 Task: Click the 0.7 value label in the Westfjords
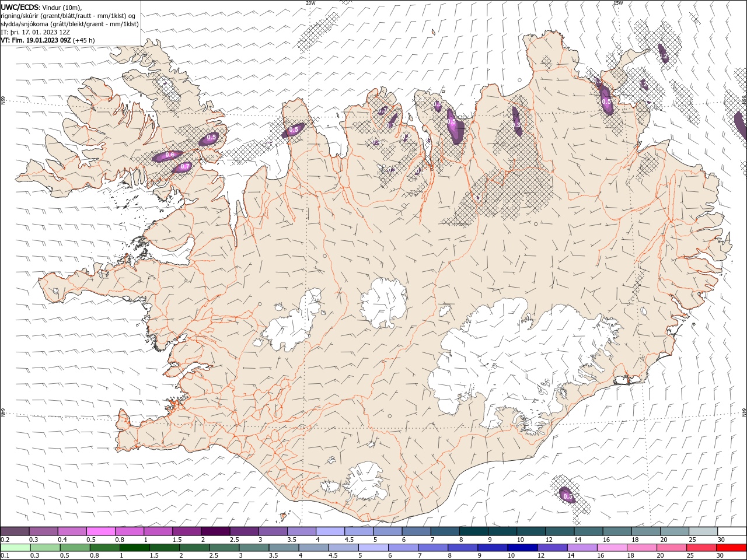pyautogui.click(x=185, y=166)
